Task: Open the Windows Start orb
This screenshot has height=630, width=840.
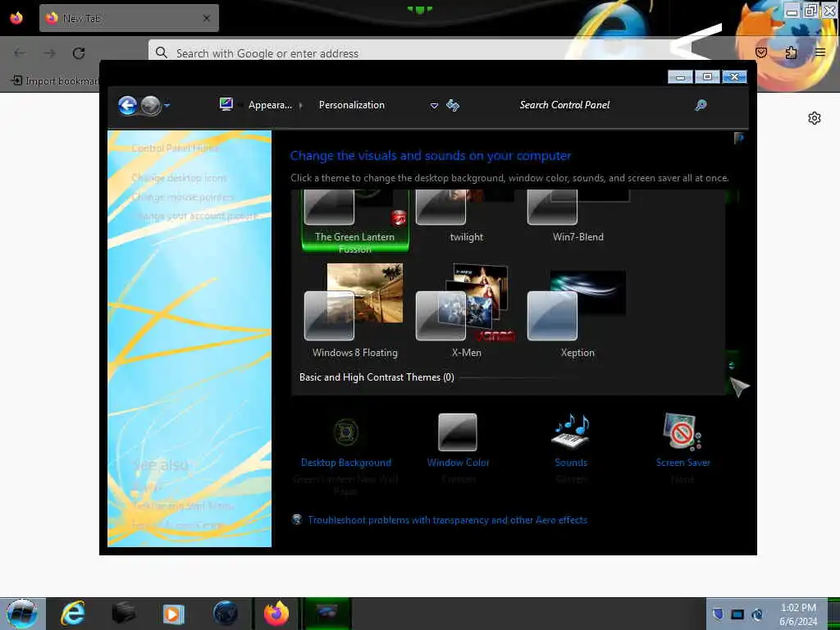Action: coord(22,614)
